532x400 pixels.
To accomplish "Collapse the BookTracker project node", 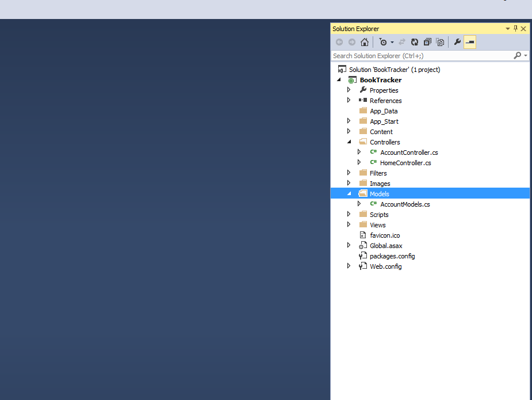I will coord(339,80).
